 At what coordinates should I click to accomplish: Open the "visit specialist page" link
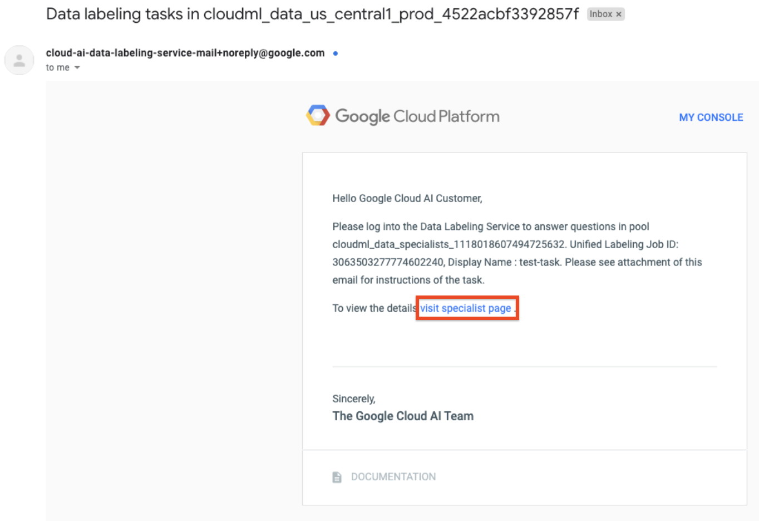pyautogui.click(x=465, y=308)
